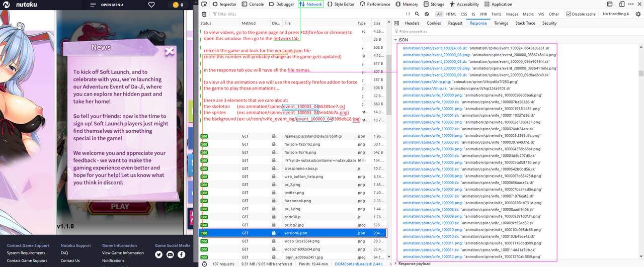Click the PLAY button in the game

click(x=120, y=206)
